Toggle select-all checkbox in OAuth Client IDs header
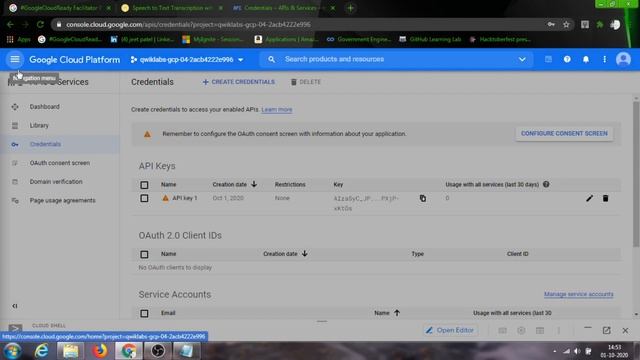 [144, 254]
